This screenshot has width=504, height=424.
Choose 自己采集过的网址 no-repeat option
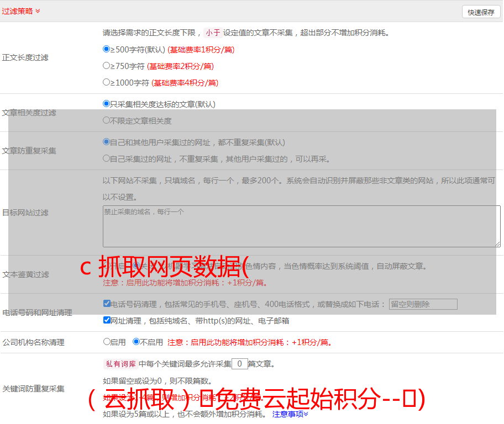(107, 158)
